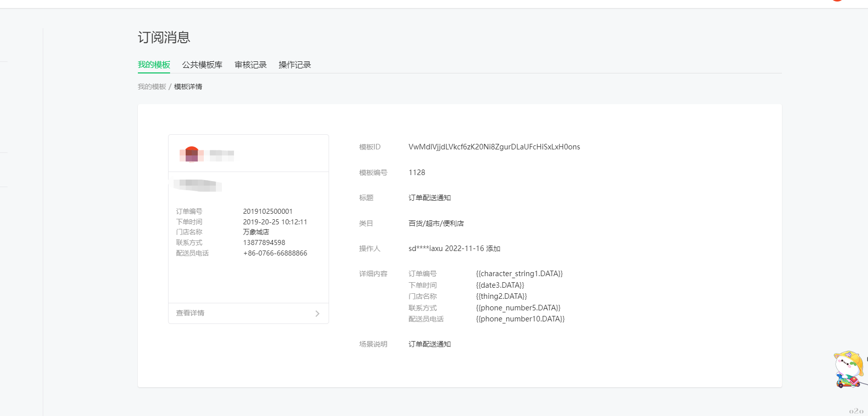Click the 百货/超市/便利店 category value
868x416 pixels.
pos(436,223)
